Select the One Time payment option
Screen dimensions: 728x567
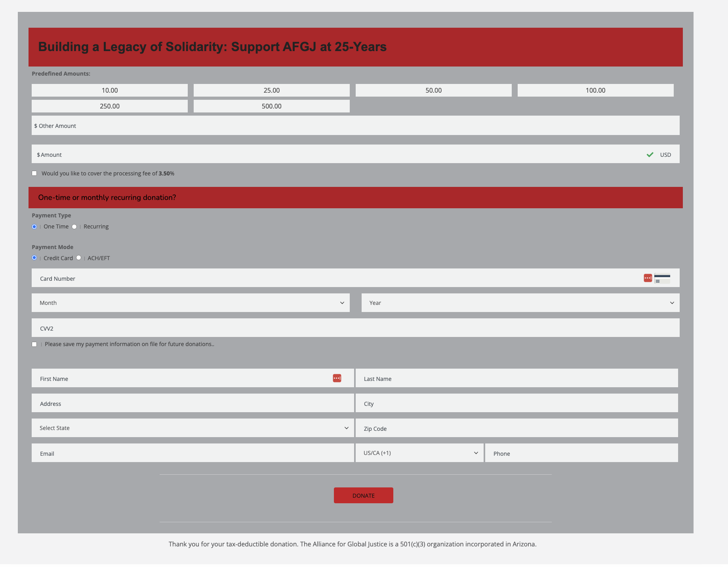point(34,226)
